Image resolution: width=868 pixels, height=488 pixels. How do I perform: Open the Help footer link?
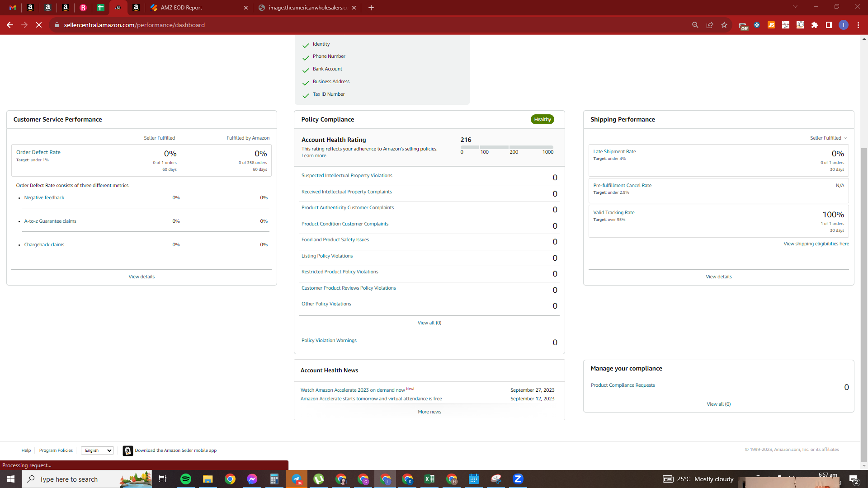(x=26, y=450)
